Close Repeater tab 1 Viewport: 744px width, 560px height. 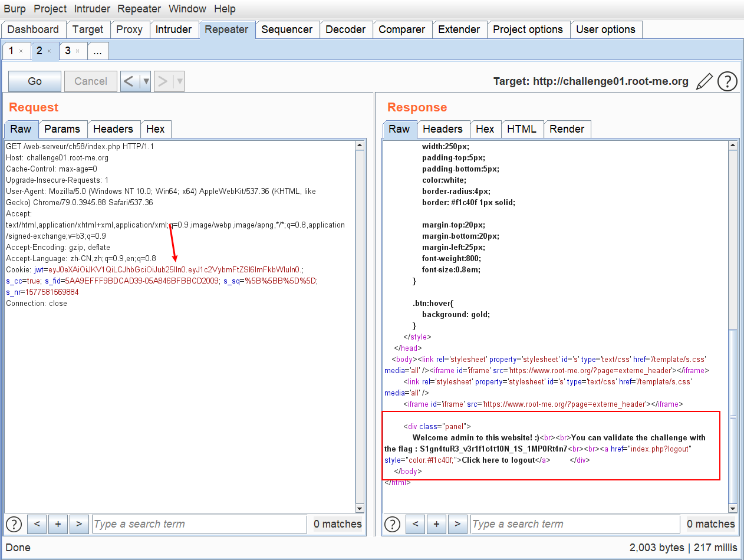21,51
